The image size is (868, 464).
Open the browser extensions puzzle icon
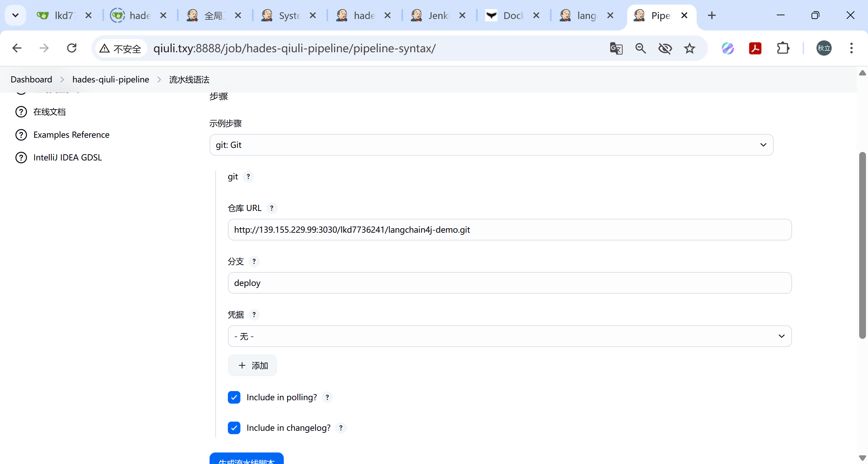tap(783, 49)
